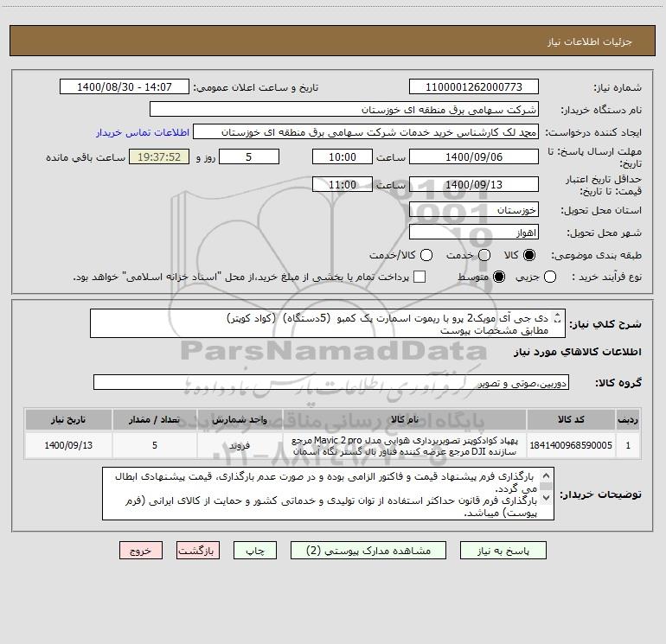Screen dimensions: 666x644
Task: Click the واحد شمارش column header
Action: [x=240, y=419]
